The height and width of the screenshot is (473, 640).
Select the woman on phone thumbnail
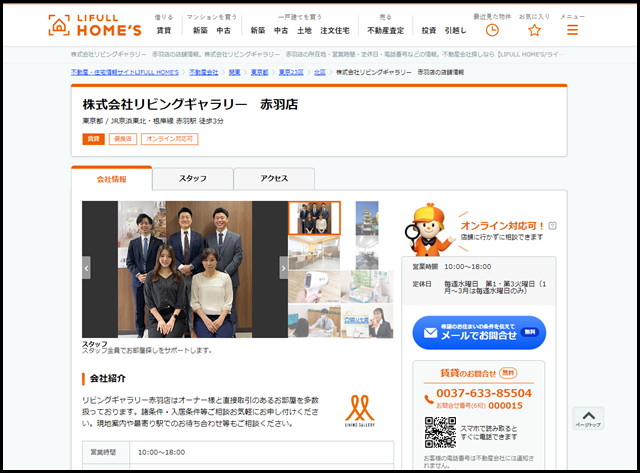pos(367,321)
